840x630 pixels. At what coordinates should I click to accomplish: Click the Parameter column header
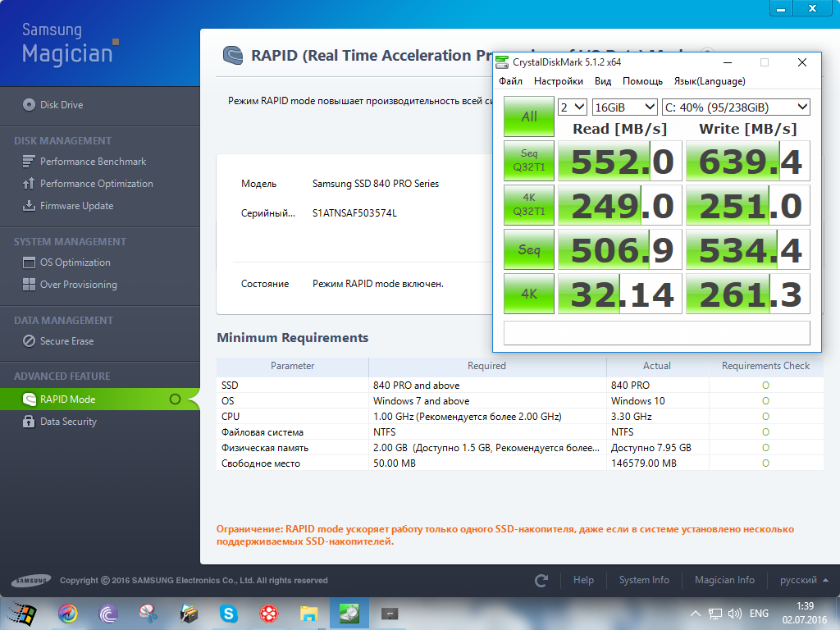[x=293, y=366]
